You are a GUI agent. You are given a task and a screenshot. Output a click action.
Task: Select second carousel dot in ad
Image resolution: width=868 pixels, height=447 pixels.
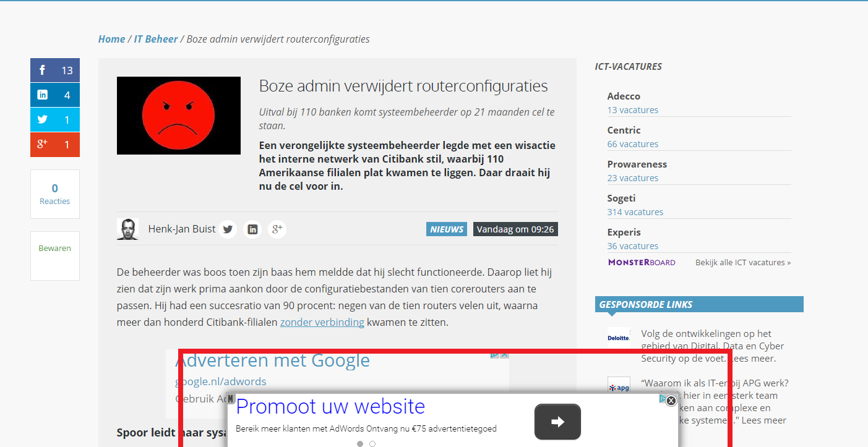372,444
